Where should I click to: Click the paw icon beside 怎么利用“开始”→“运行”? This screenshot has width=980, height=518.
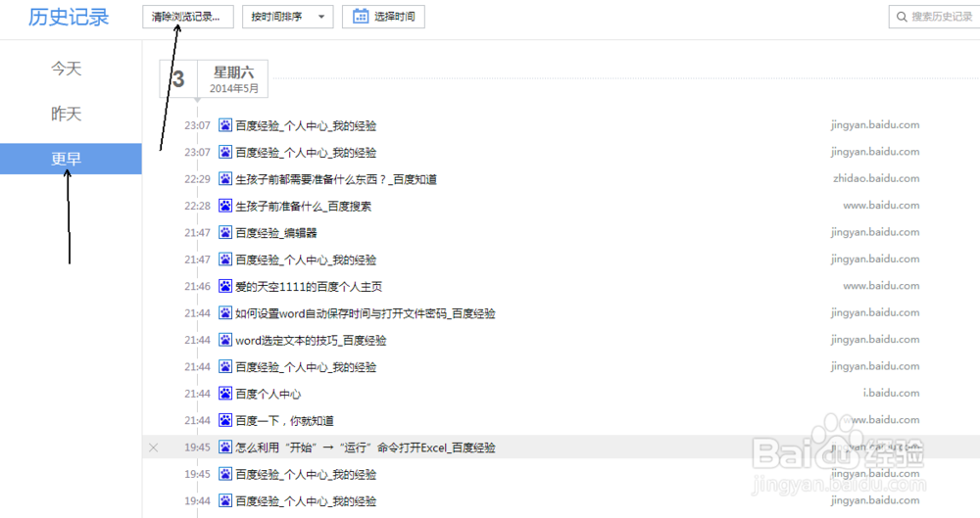[225, 447]
